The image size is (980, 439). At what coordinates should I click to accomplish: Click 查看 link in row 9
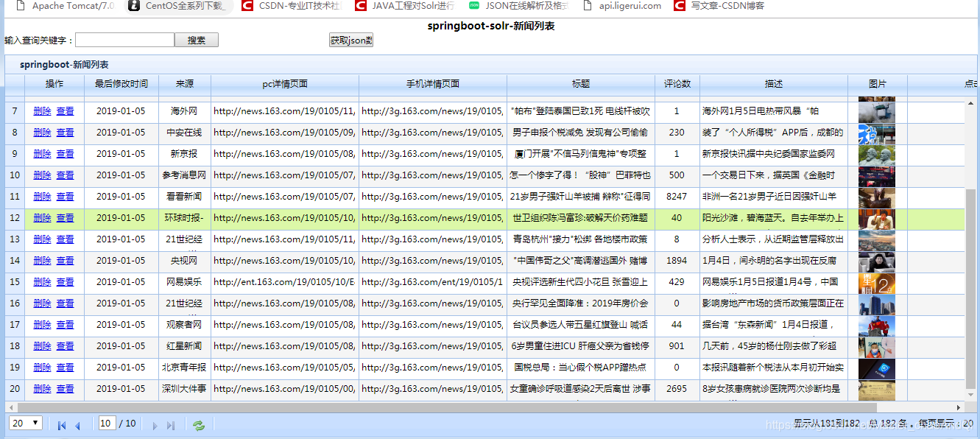65,154
